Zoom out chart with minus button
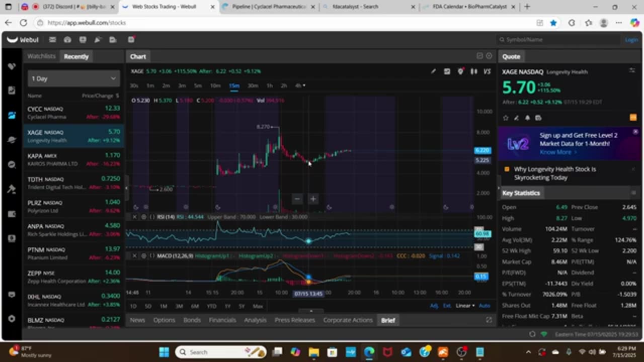This screenshot has width=644, height=362. click(x=297, y=199)
